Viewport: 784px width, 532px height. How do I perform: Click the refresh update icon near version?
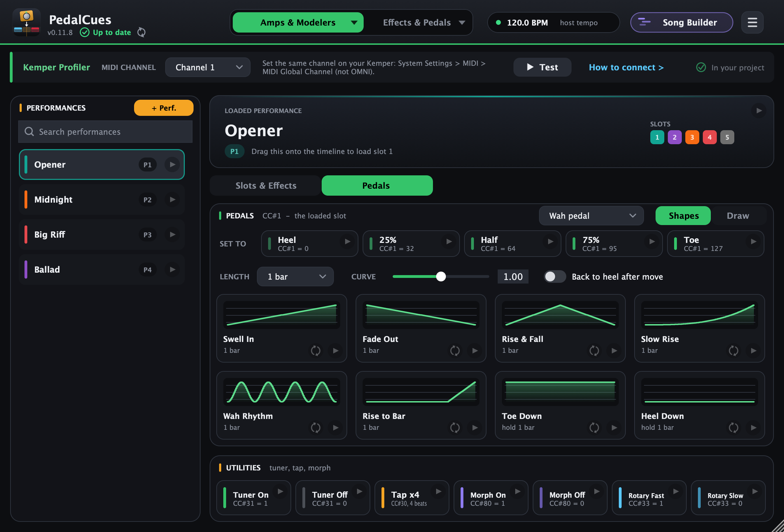(141, 32)
